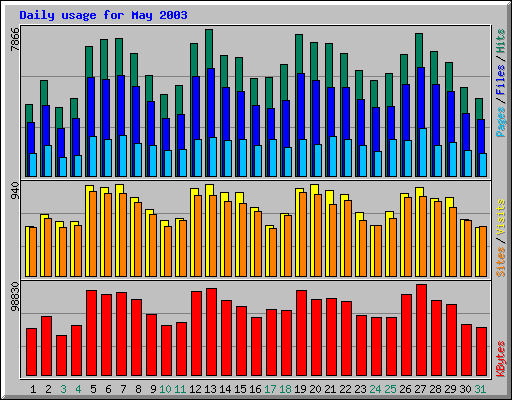Click day label "26" on x-axis
Screen dimensions: 512x400
coord(405,389)
